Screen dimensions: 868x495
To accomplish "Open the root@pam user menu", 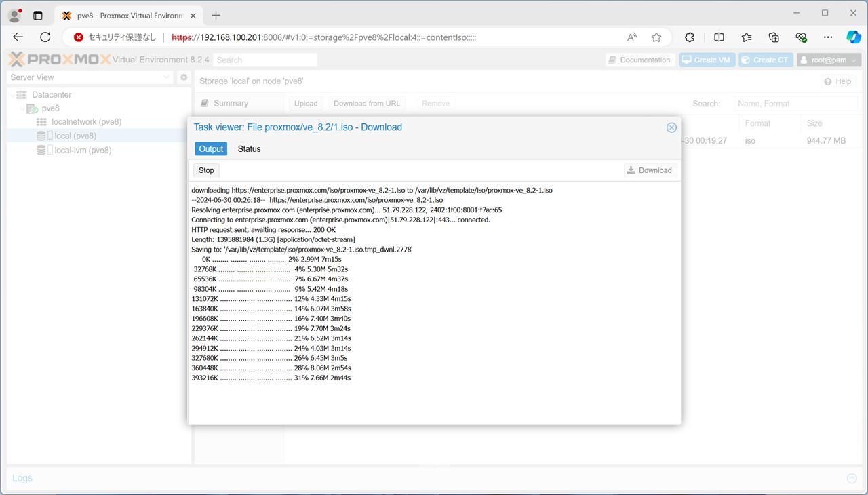I will tap(828, 60).
